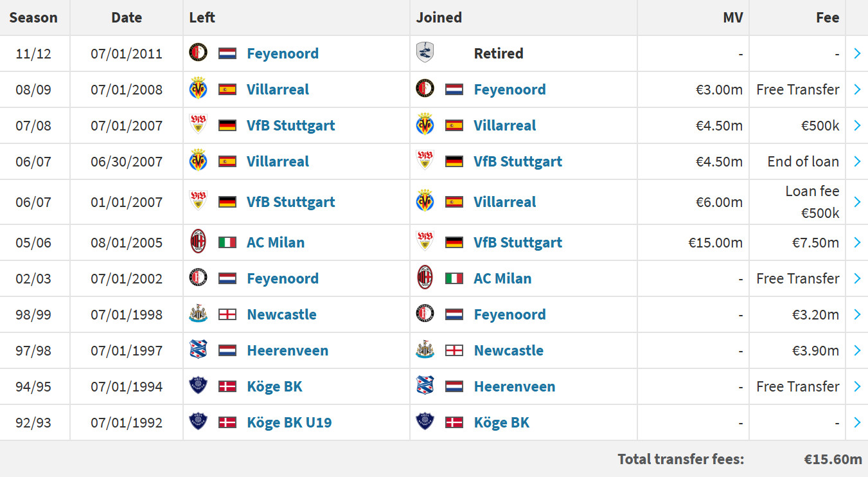The image size is (868, 477).
Task: Click Heerenveen crest in the 94/95 row
Action: [425, 386]
